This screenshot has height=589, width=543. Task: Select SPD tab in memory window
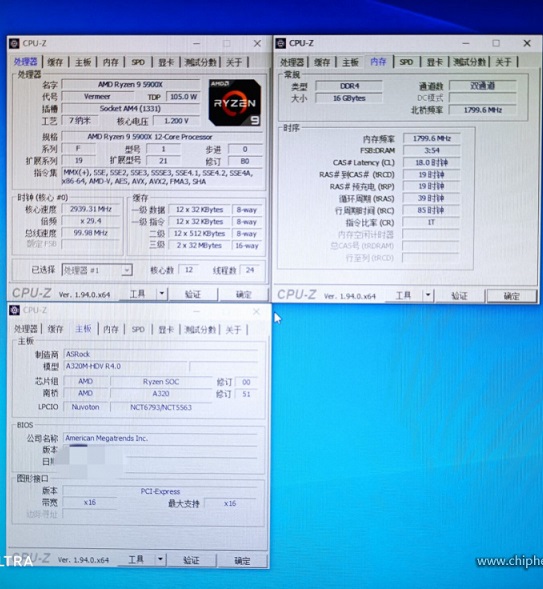coord(406,62)
